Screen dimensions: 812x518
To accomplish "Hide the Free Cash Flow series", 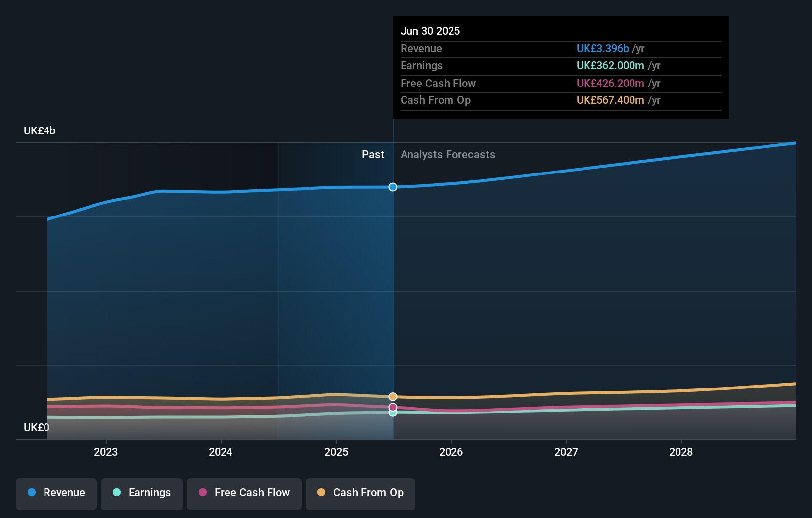I will pos(244,493).
